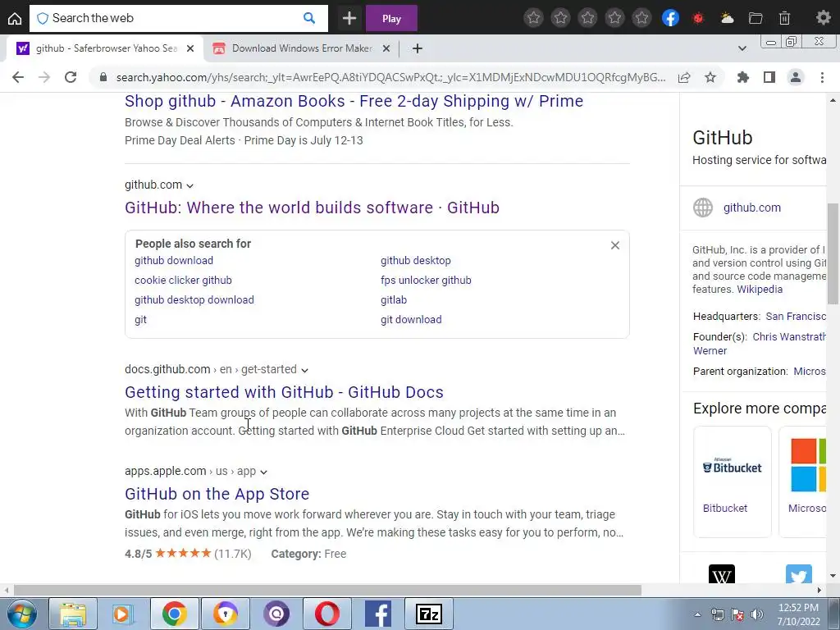The width and height of the screenshot is (840, 630).
Task: Open the profile avatar menu
Action: [796, 77]
